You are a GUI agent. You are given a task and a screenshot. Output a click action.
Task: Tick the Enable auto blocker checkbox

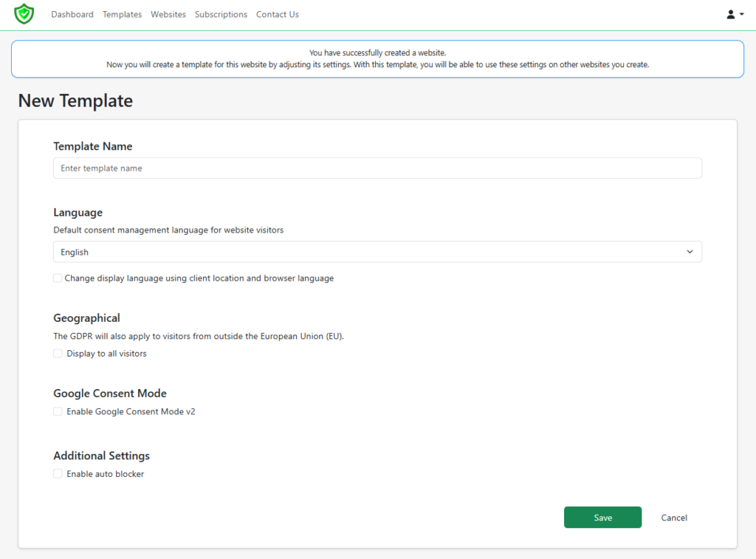click(x=58, y=474)
